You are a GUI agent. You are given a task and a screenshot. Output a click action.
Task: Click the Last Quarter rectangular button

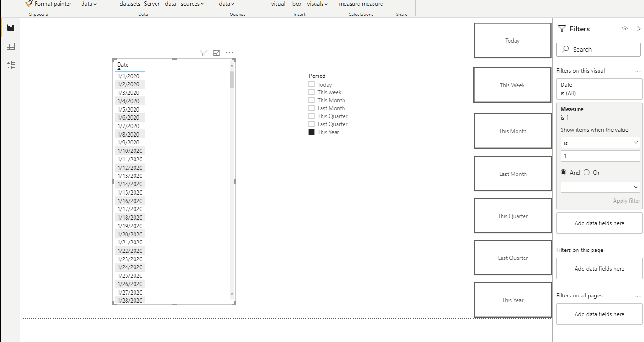(512, 258)
